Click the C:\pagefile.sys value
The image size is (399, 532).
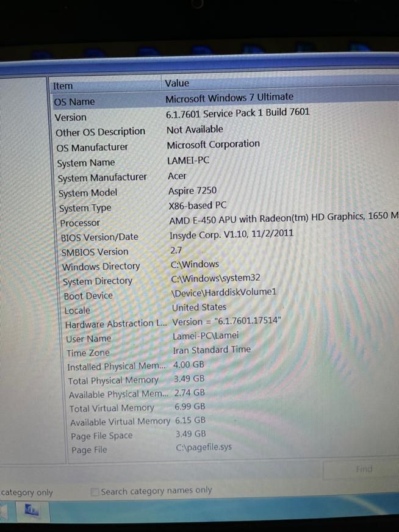point(204,447)
